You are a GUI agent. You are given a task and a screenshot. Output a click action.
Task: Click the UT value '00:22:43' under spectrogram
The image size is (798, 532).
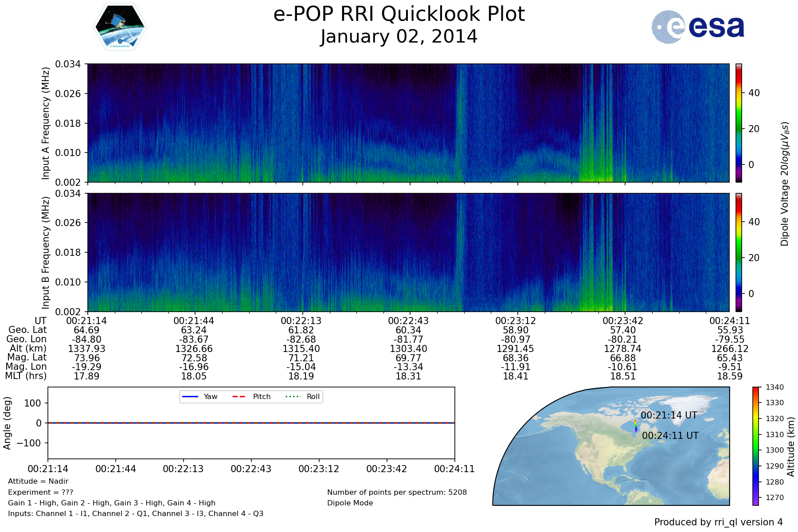point(408,321)
